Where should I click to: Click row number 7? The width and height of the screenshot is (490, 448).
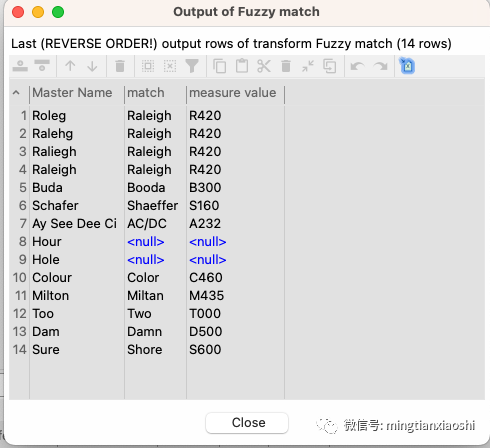(23, 224)
